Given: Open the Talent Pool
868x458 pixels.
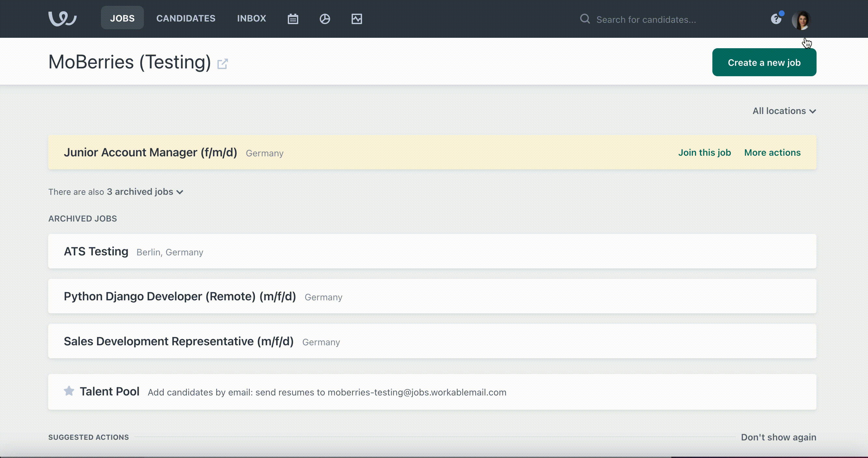Looking at the screenshot, I should [109, 391].
